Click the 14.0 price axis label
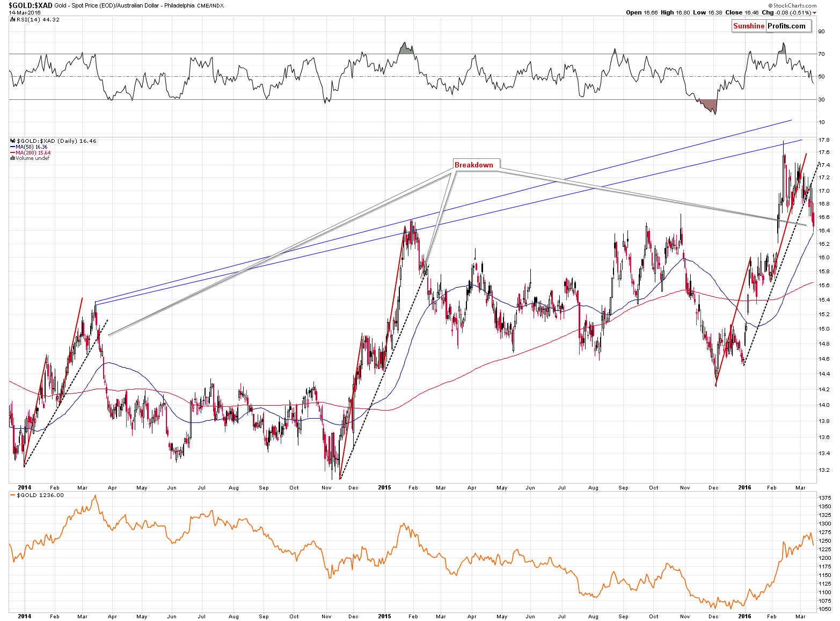 click(x=823, y=405)
